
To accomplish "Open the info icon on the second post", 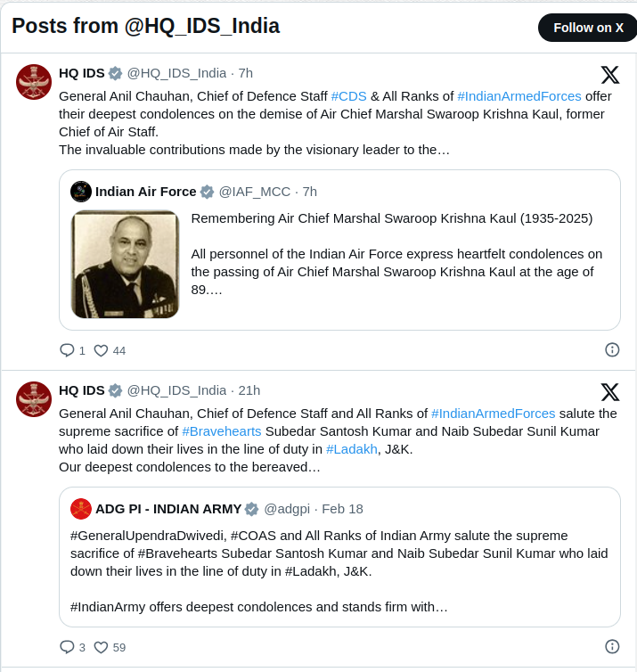I will (612, 646).
